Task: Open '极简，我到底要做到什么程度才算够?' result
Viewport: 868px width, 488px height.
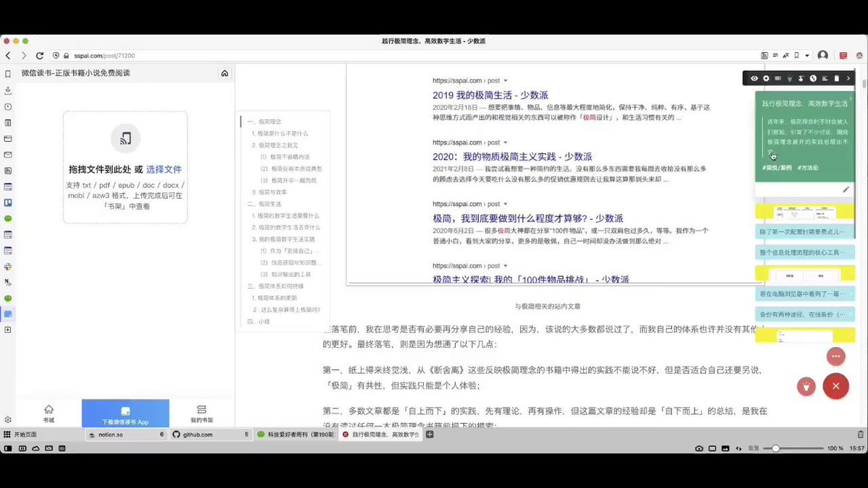Action: [x=528, y=218]
